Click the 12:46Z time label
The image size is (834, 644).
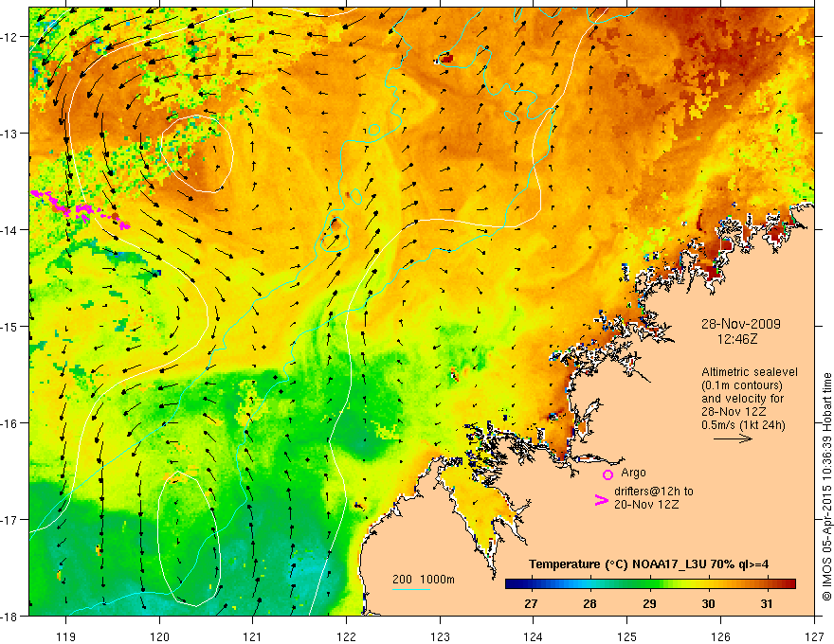737,338
